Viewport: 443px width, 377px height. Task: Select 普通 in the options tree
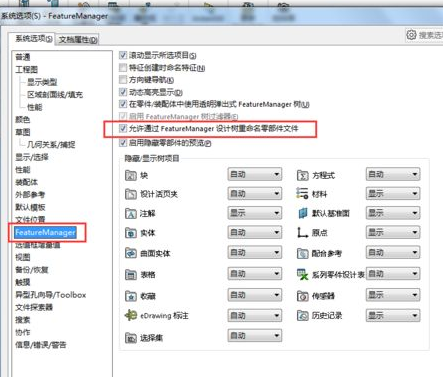tap(23, 57)
